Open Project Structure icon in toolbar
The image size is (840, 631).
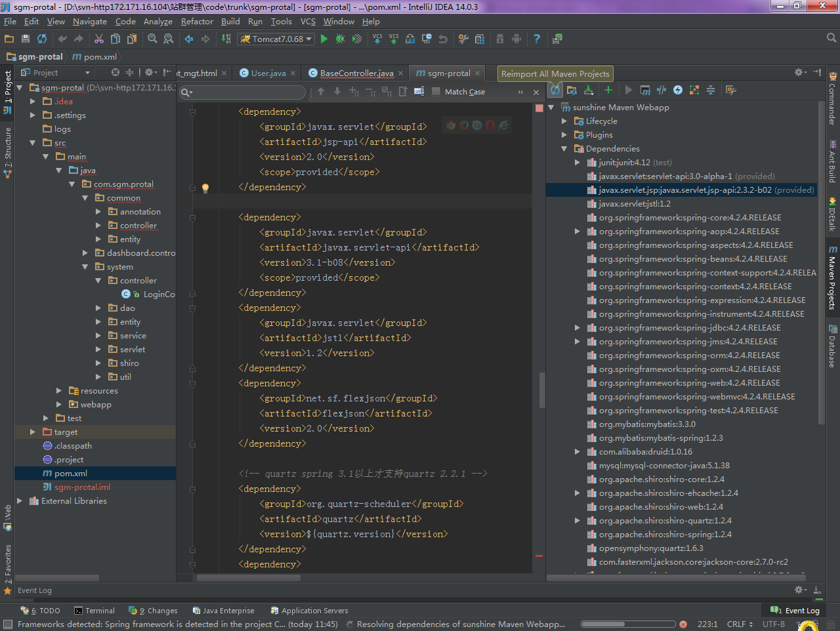[x=480, y=39]
